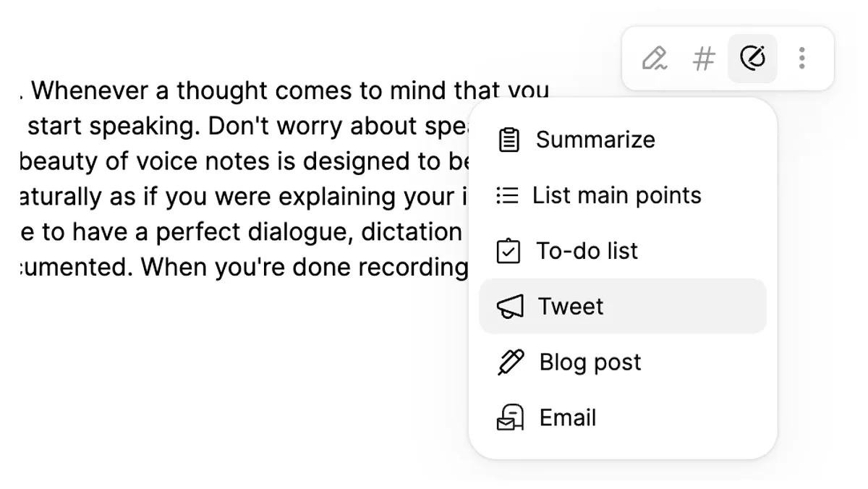Select the Summarize menu option
Image resolution: width=868 pixels, height=489 pixels.
tap(595, 140)
